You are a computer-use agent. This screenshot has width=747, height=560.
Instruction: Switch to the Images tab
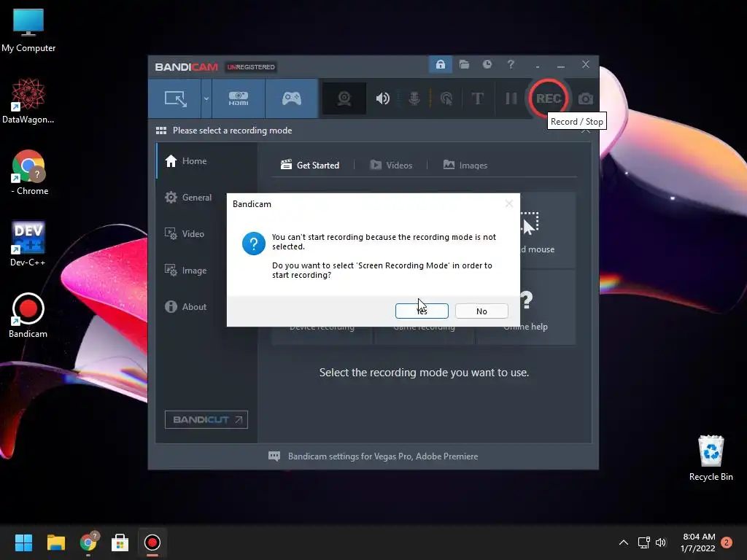pyautogui.click(x=465, y=166)
